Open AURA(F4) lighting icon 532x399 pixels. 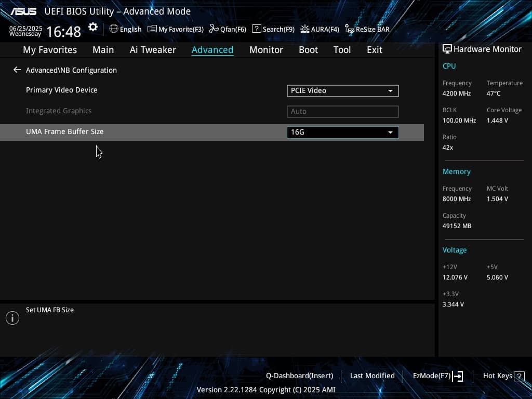(304, 29)
